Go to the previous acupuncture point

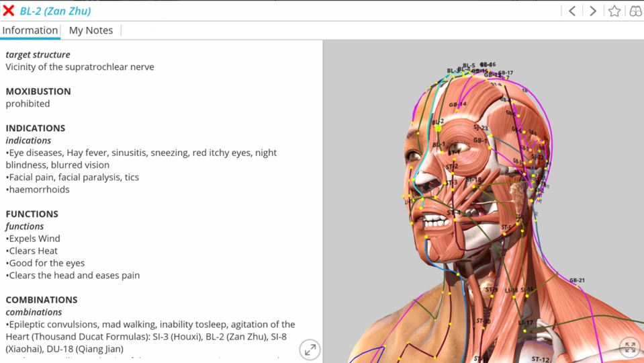pos(572,11)
